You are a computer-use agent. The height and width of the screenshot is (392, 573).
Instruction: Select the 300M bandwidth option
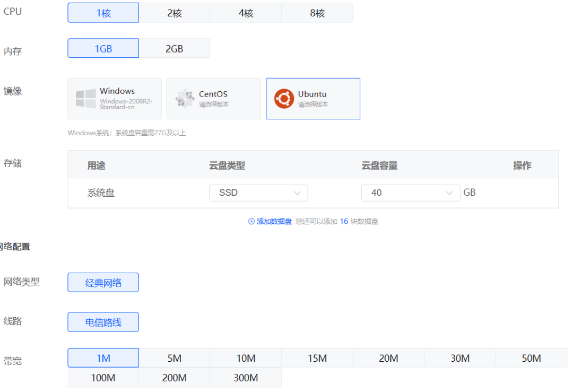point(246,378)
